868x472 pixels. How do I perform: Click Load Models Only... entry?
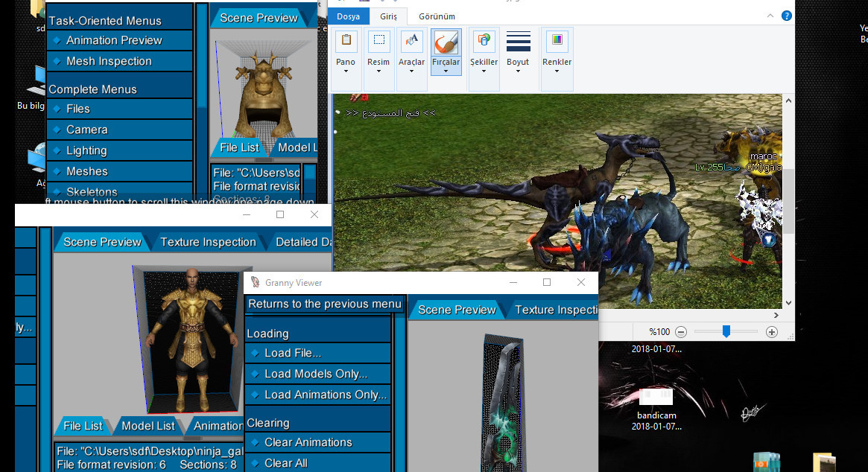[318, 374]
